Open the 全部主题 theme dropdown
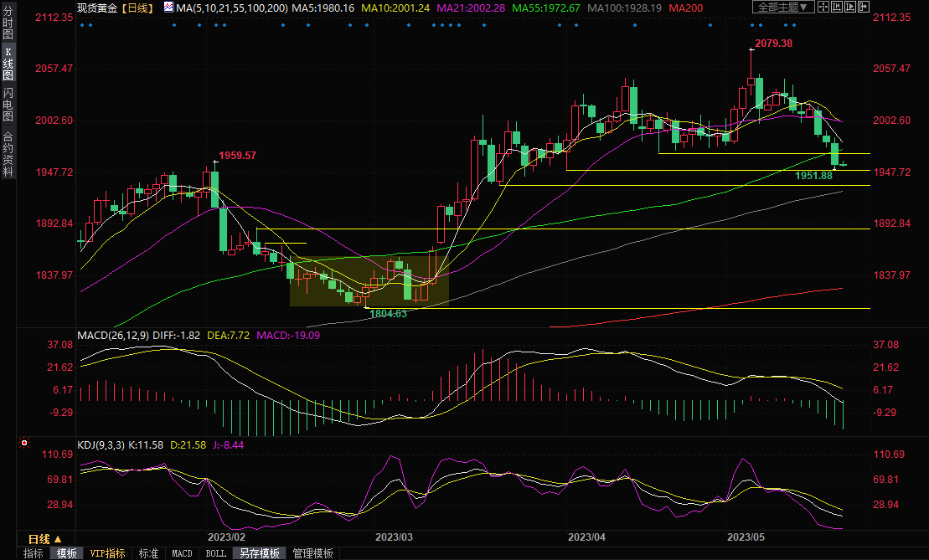Screen dimensions: 929x560 coord(784,8)
